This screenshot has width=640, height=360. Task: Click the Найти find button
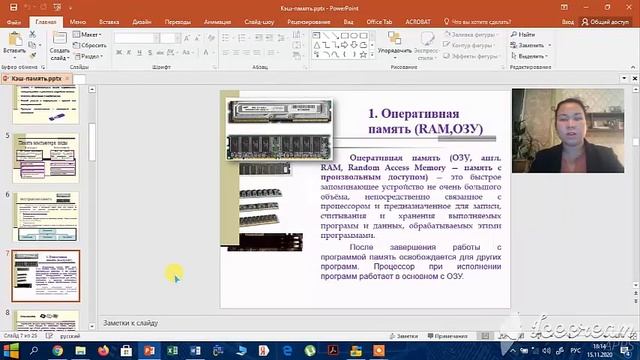tap(523, 35)
